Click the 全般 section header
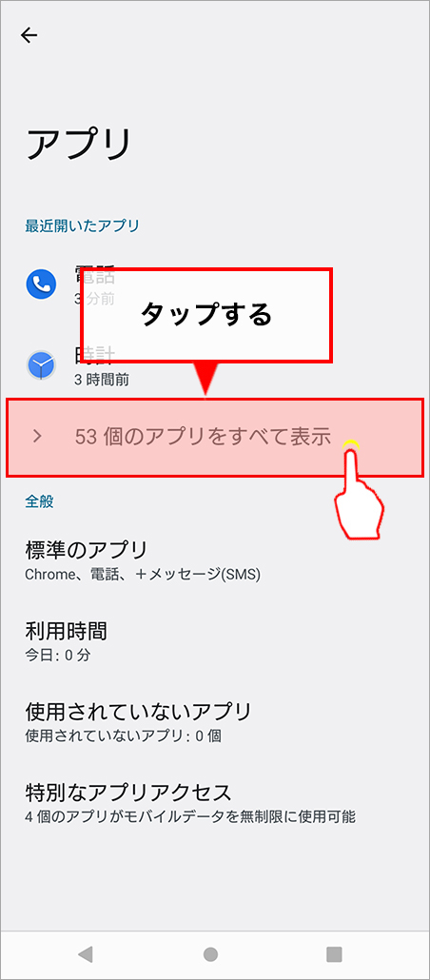The image size is (430, 980). click(39, 500)
